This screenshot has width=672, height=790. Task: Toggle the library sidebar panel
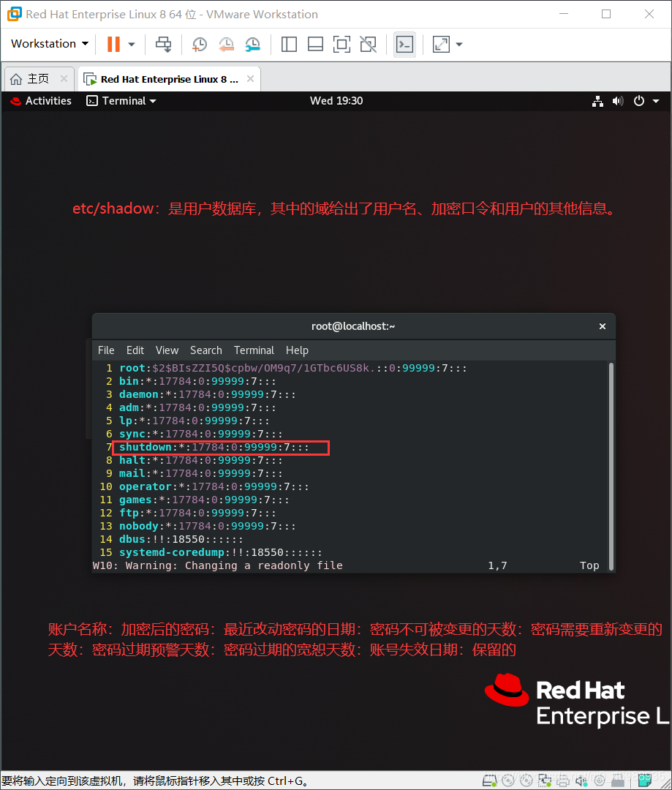pyautogui.click(x=289, y=45)
